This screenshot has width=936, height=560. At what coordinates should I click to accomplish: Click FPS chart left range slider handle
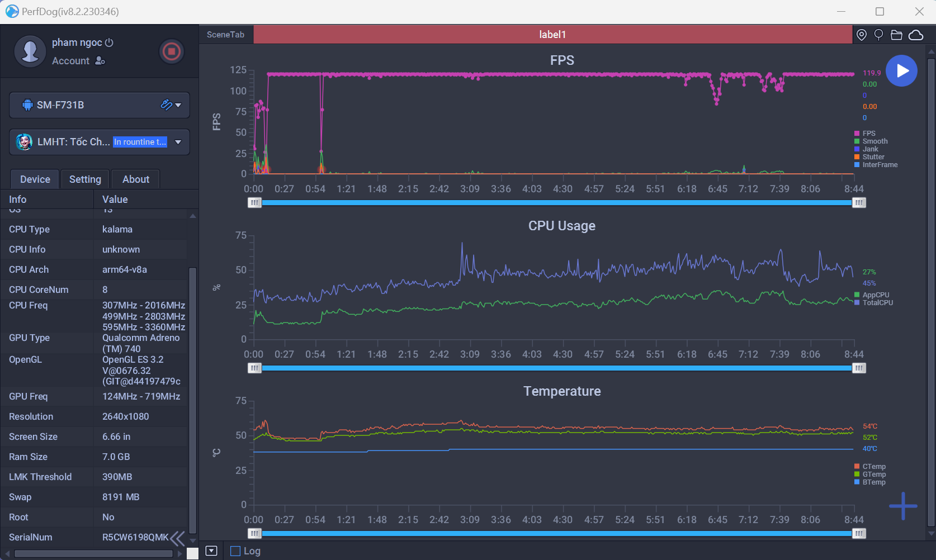click(254, 203)
